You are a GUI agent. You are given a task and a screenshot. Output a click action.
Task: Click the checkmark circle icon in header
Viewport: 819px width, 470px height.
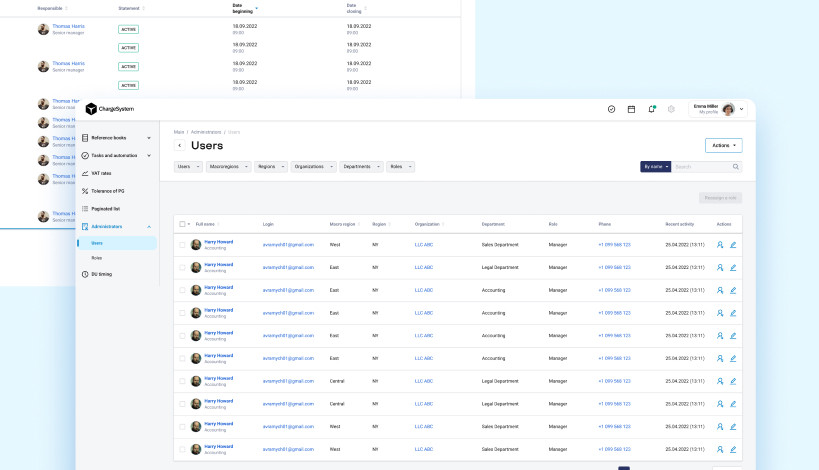(611, 109)
